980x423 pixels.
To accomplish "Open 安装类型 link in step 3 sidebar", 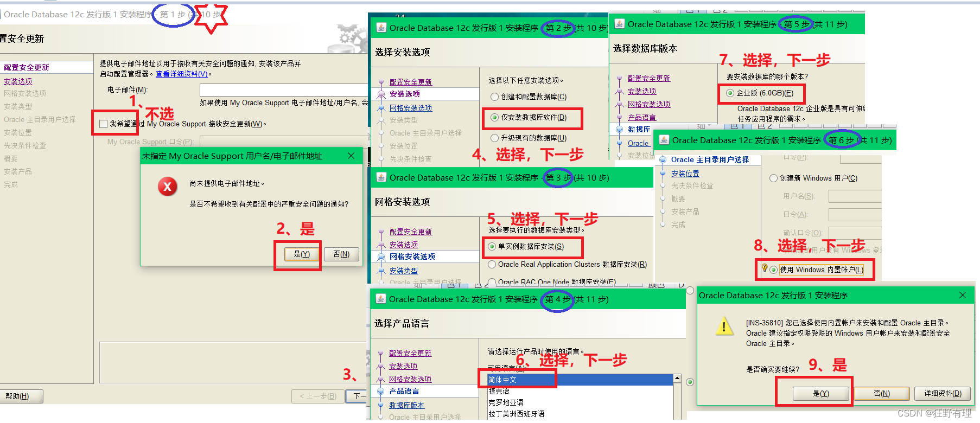I will [404, 271].
